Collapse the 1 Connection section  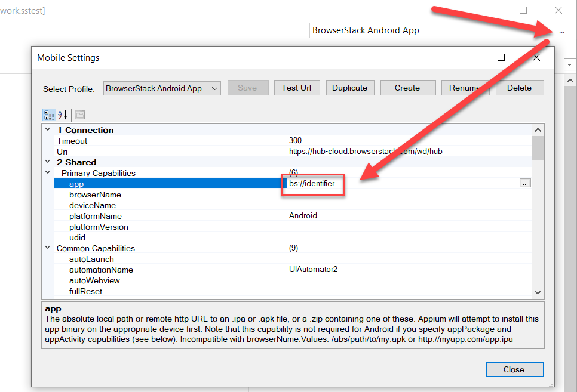tap(48, 130)
